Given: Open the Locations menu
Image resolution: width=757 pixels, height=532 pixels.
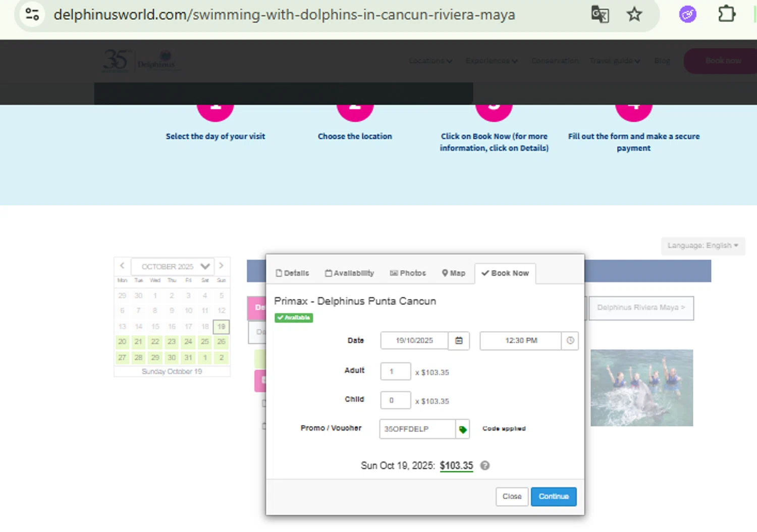Looking at the screenshot, I should pos(430,61).
